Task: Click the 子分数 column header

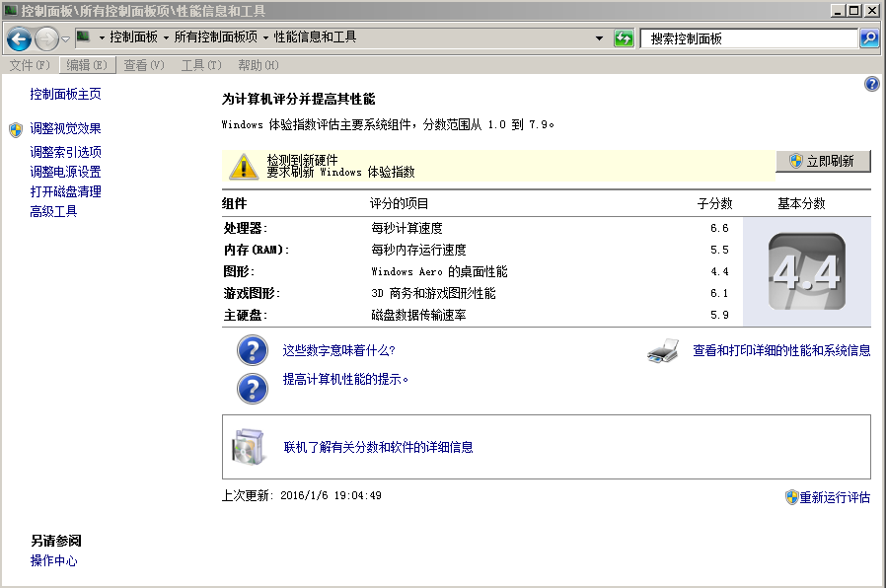Action: pyautogui.click(x=714, y=203)
